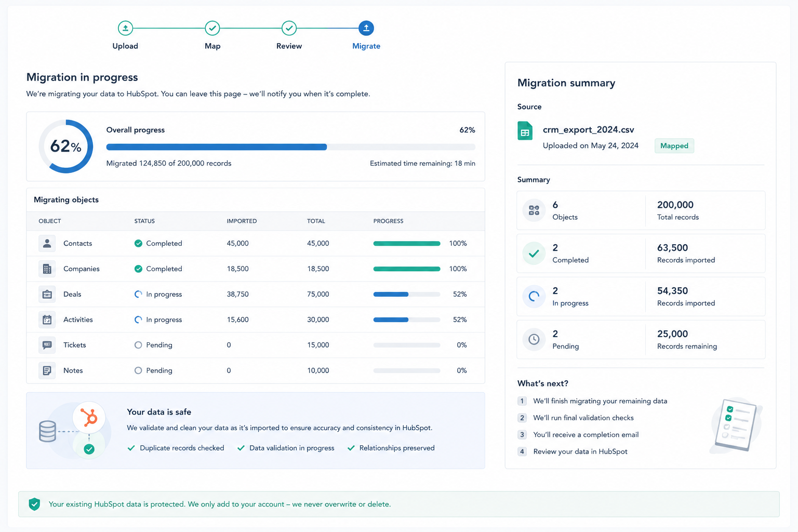
Task: Click the HubSpot sprocket logo icon
Action: pyautogui.click(x=89, y=417)
